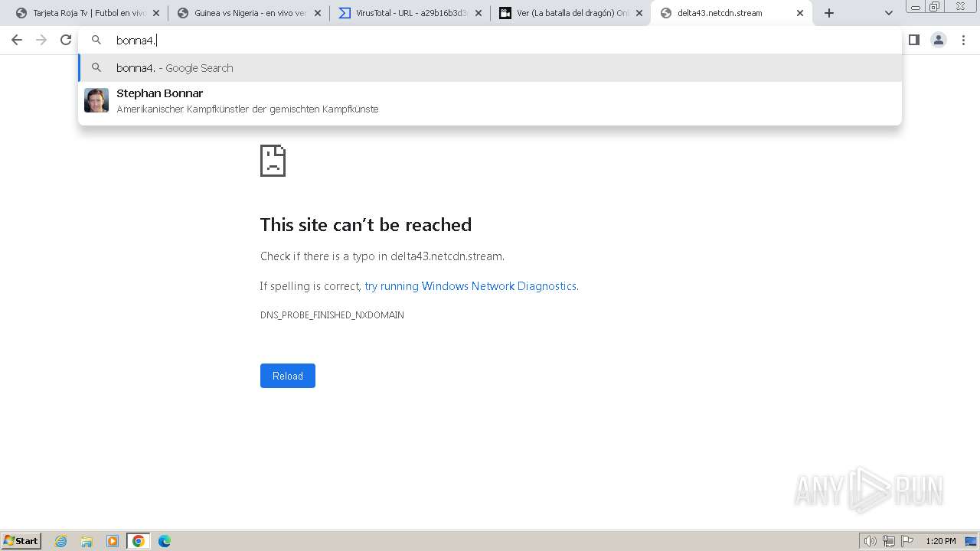Viewport: 980px width, 551px height.
Task: Click the search icon in the address bar
Action: pos(96,41)
